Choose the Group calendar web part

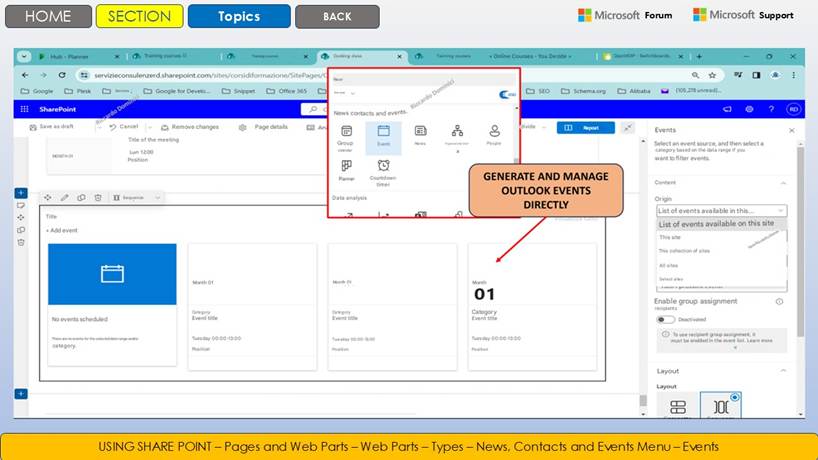tap(346, 136)
